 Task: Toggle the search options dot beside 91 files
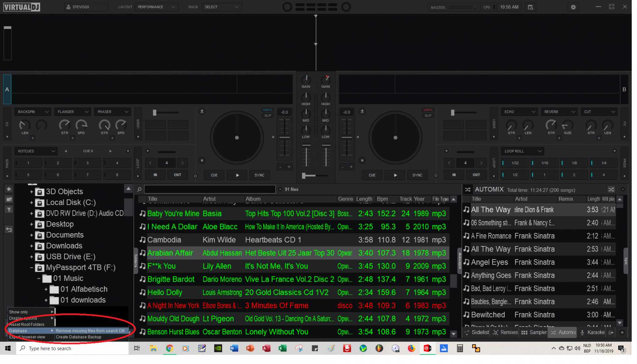280,189
